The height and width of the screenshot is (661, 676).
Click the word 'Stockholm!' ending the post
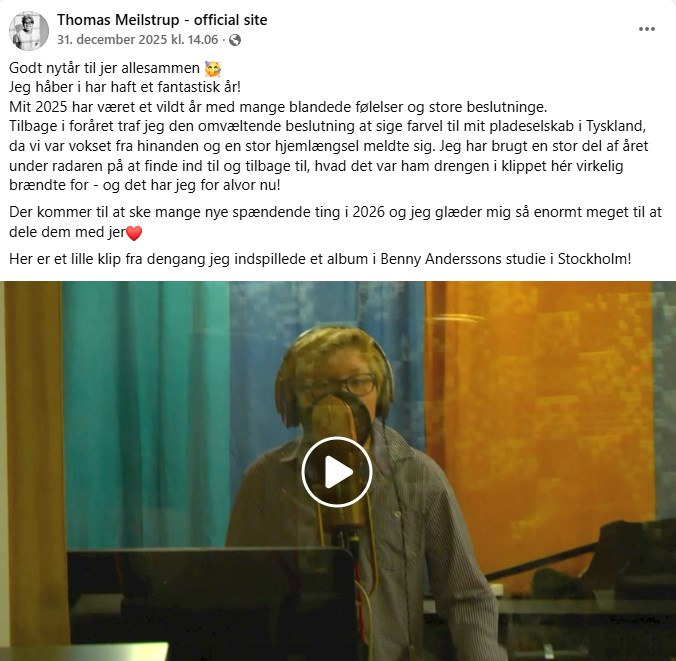point(595,259)
